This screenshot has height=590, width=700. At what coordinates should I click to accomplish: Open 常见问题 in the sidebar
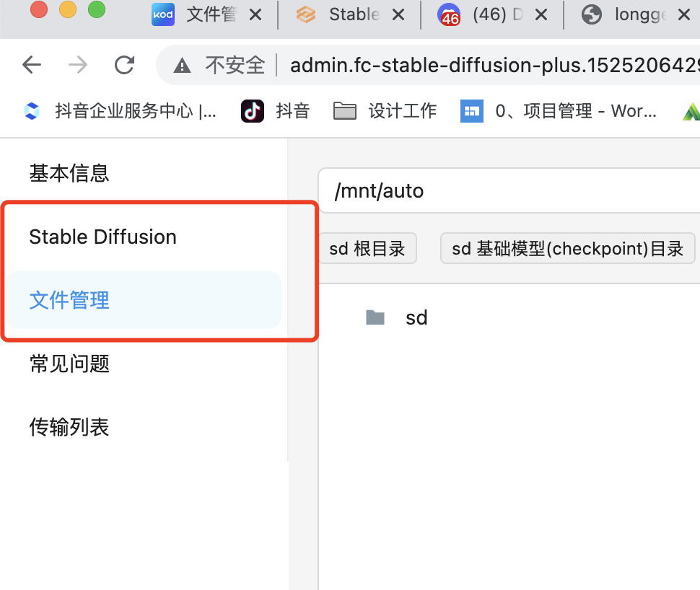(69, 364)
